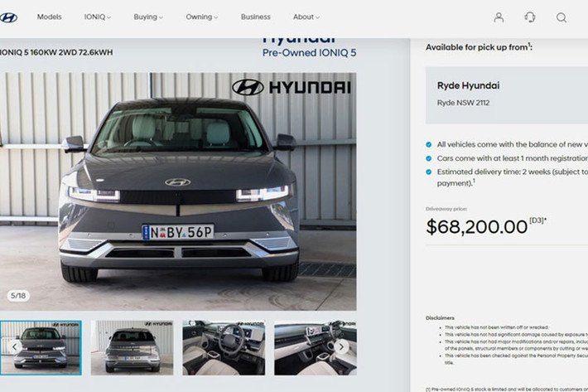The height and width of the screenshot is (392, 588).
Task: Click the 5/18 image counter badge
Action: (x=18, y=296)
